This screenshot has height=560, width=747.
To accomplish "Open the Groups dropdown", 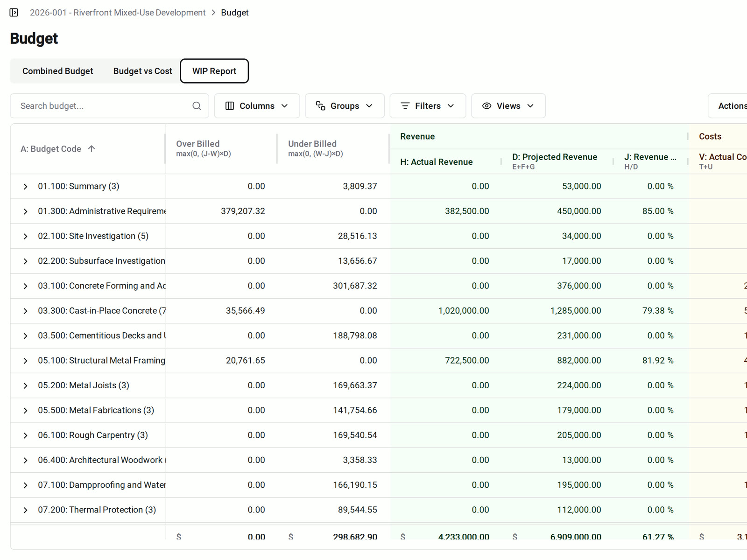I will click(x=345, y=106).
